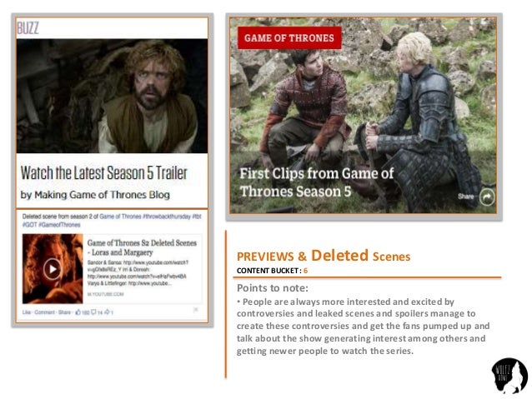This screenshot has width=532, height=399.
Task: Play the Loras and Margaery deleted scene video
Action: (53, 269)
